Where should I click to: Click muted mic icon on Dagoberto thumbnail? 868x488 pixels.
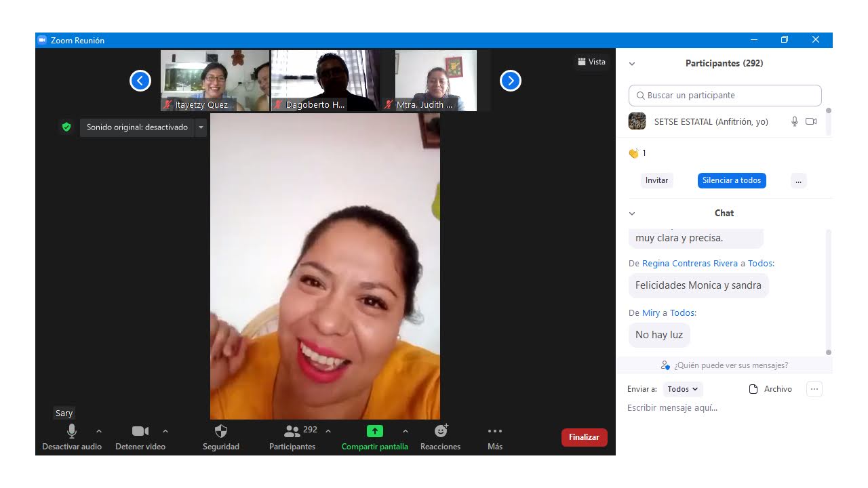278,105
